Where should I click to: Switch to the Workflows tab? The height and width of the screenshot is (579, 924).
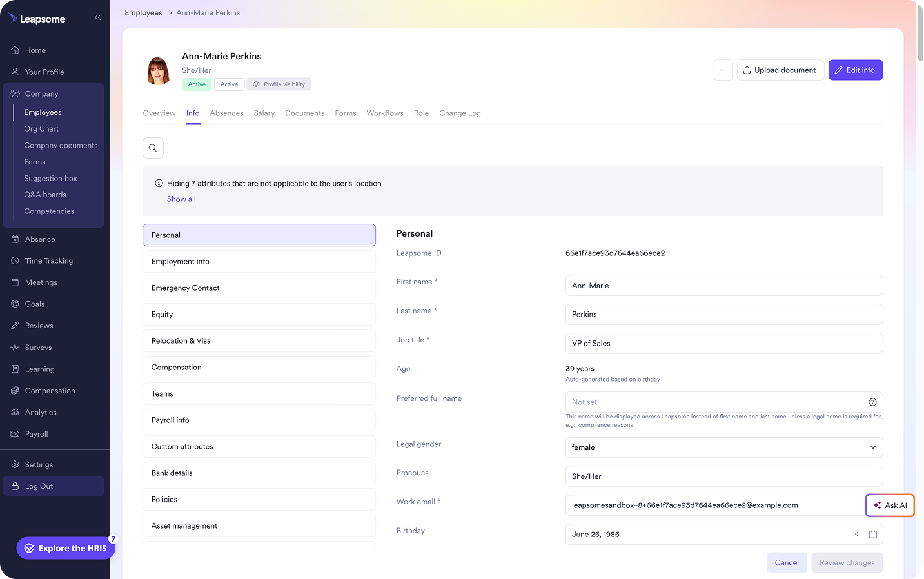pyautogui.click(x=385, y=113)
